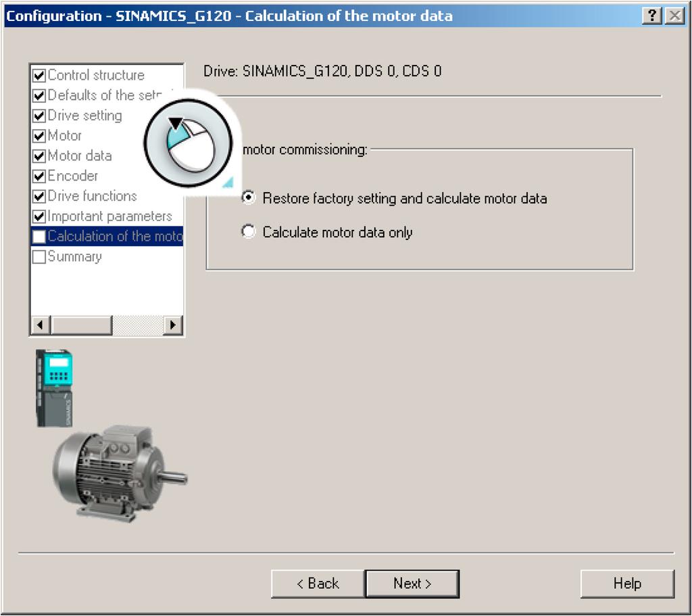Image resolution: width=692 pixels, height=616 pixels.
Task: Toggle the Drive setting checkbox
Action: pyautogui.click(x=39, y=116)
